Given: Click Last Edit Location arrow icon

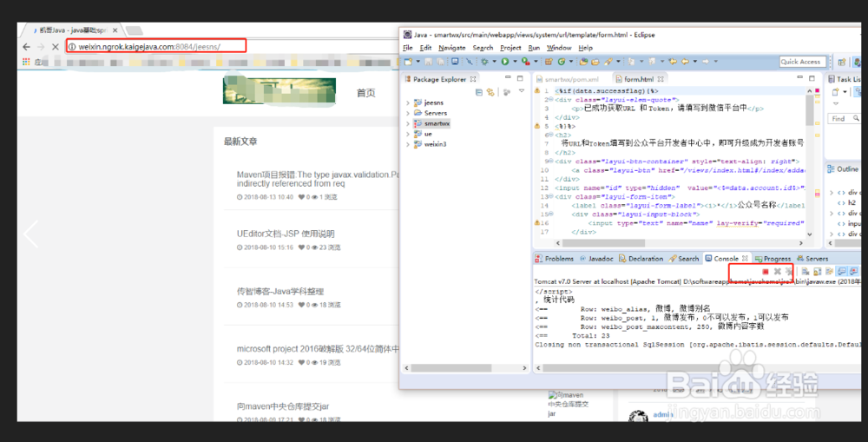Looking at the screenshot, I should pos(673,62).
